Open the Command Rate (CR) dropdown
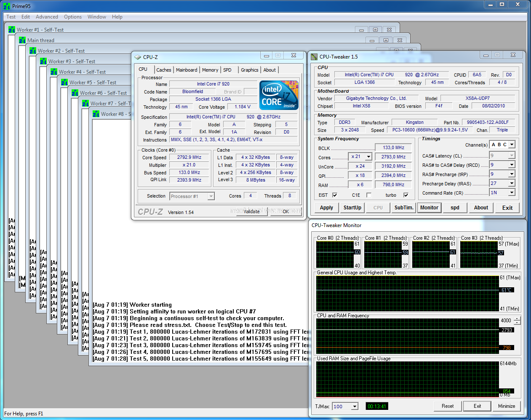This screenshot has width=531, height=420. 512,193
